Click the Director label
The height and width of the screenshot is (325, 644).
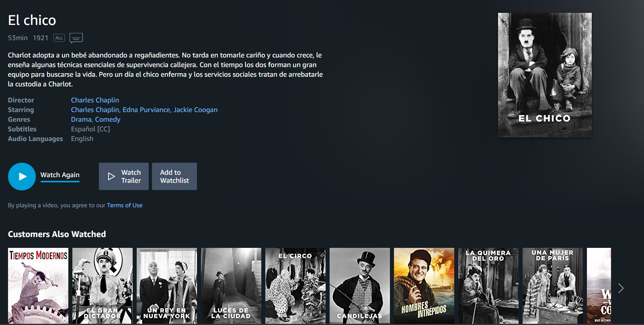click(21, 100)
